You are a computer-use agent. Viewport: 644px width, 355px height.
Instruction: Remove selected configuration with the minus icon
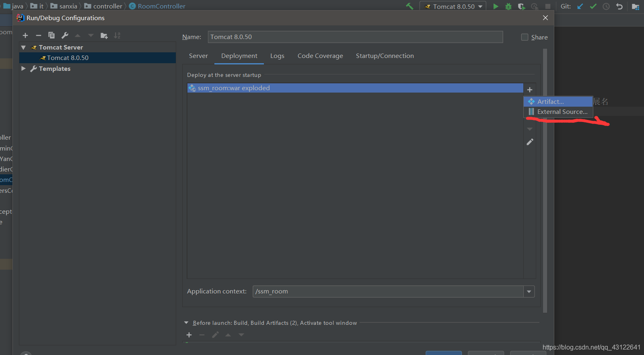pos(39,35)
